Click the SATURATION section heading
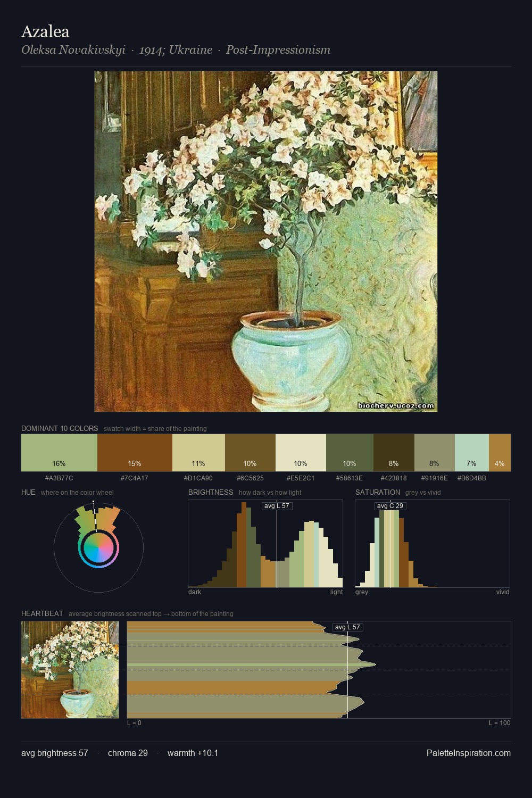This screenshot has width=532, height=798. coord(378,492)
